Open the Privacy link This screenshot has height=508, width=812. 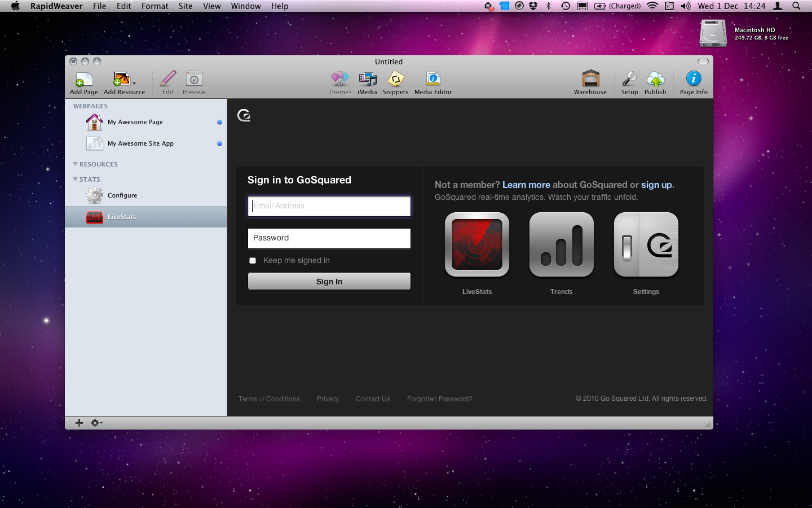click(x=328, y=399)
